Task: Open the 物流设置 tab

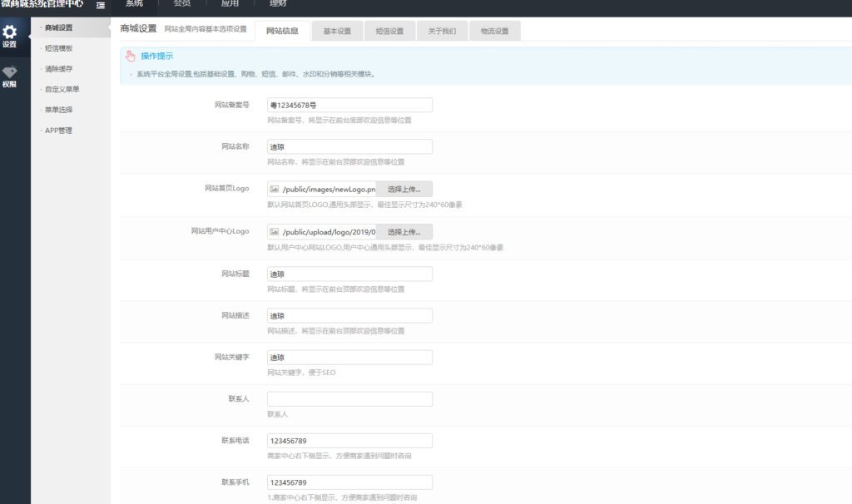Action: tap(494, 32)
